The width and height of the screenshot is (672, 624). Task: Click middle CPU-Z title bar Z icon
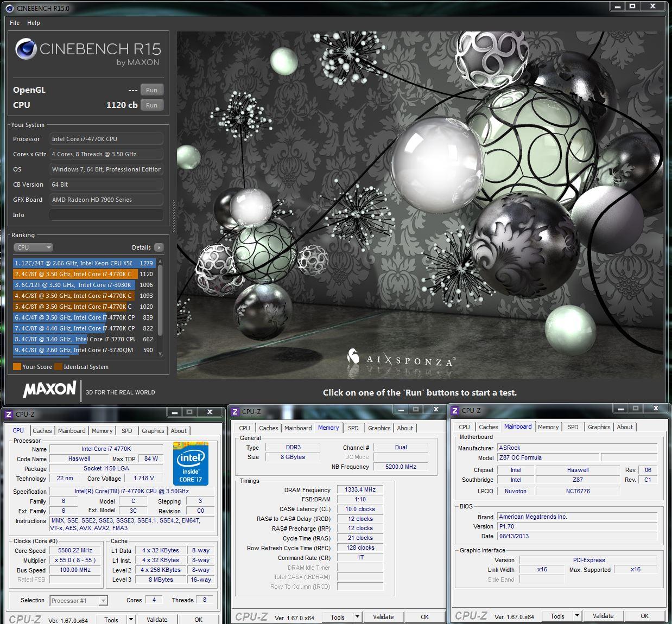tap(235, 412)
